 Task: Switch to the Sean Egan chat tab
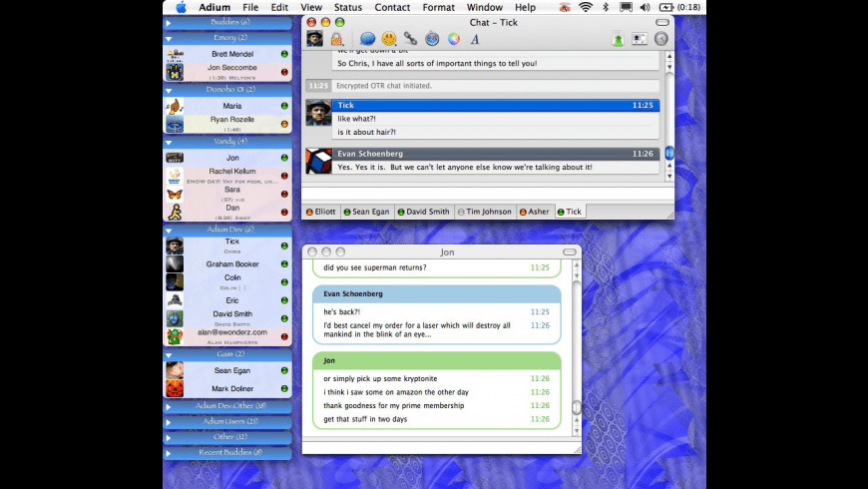pyautogui.click(x=367, y=212)
